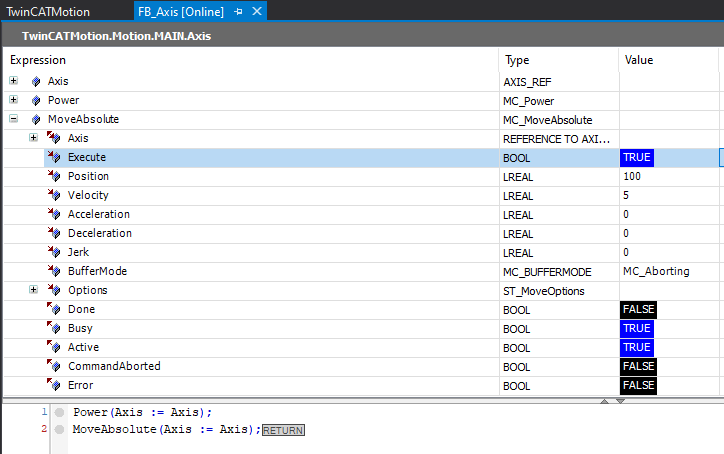Click the MC_MoveAbsolute type cell
Image resolution: width=724 pixels, height=454 pixels.
click(548, 120)
